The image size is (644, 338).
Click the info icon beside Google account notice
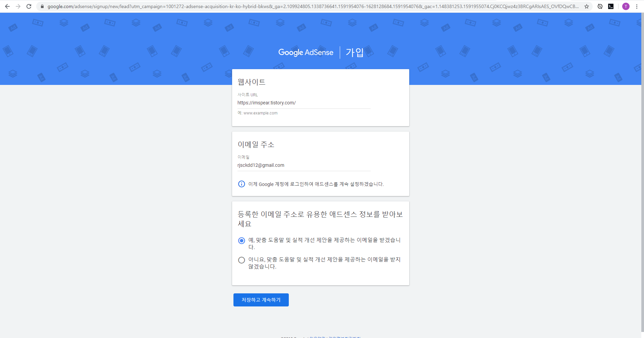241,184
